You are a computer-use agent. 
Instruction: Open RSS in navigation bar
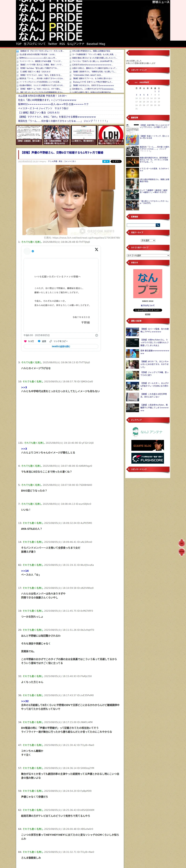click(62, 44)
